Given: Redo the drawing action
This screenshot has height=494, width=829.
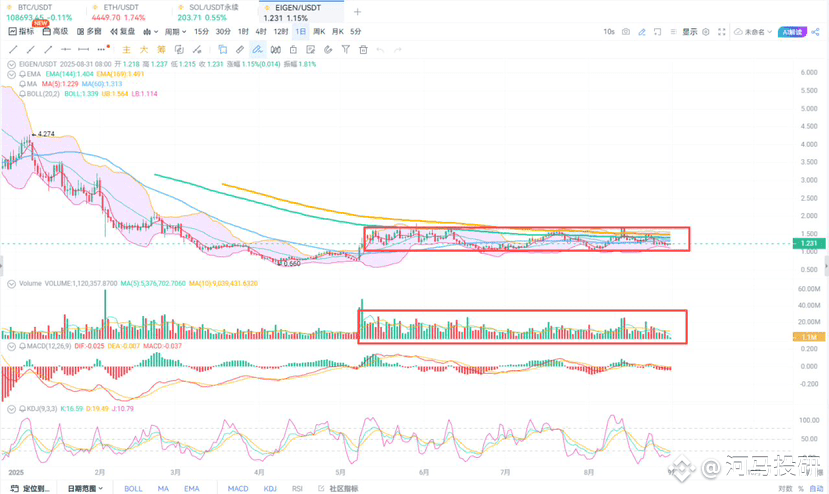Looking at the screenshot, I should point(398,49).
